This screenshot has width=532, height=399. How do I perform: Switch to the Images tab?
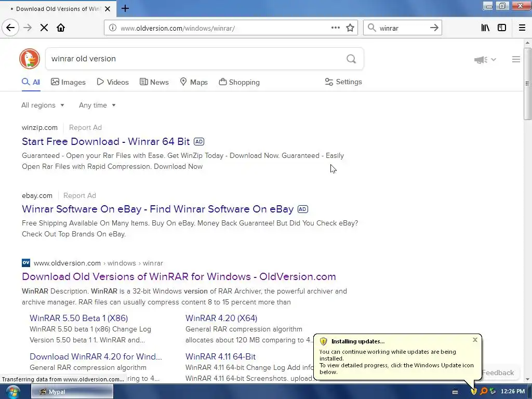[x=68, y=82]
